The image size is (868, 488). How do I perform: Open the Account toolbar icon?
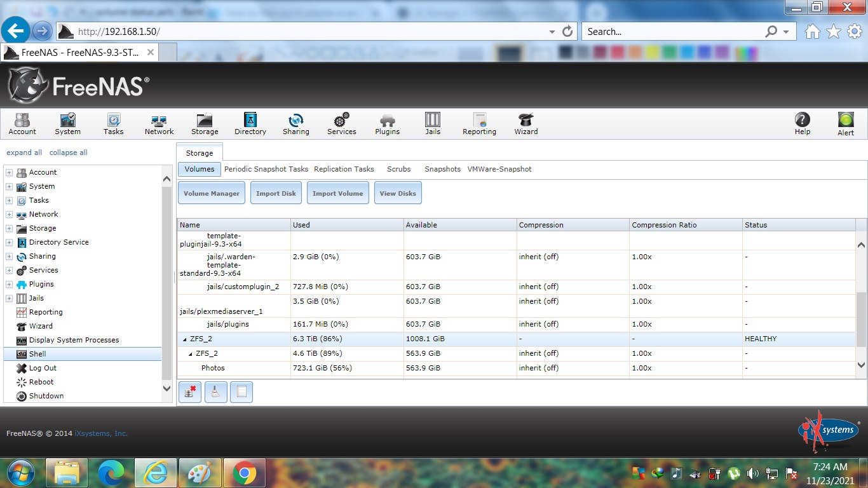(x=22, y=124)
